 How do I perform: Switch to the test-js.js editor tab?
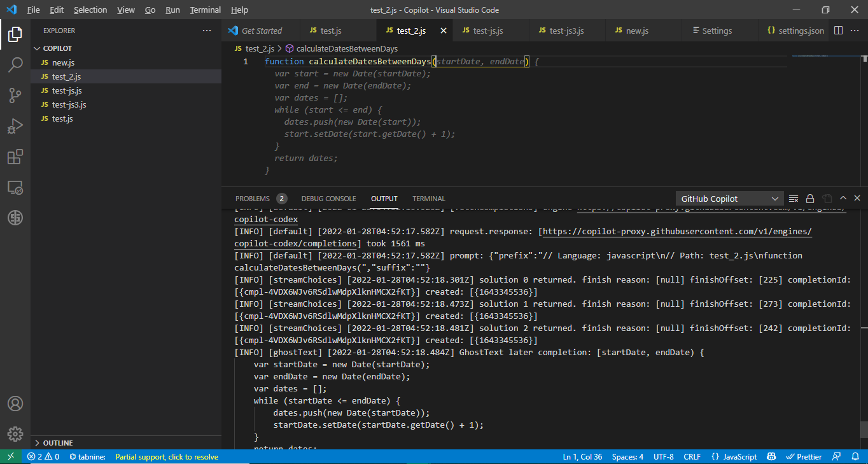pyautogui.click(x=490, y=31)
